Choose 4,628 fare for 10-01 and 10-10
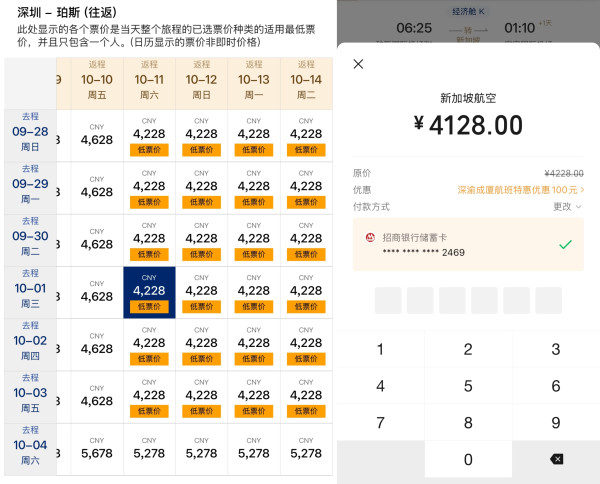 click(97, 292)
